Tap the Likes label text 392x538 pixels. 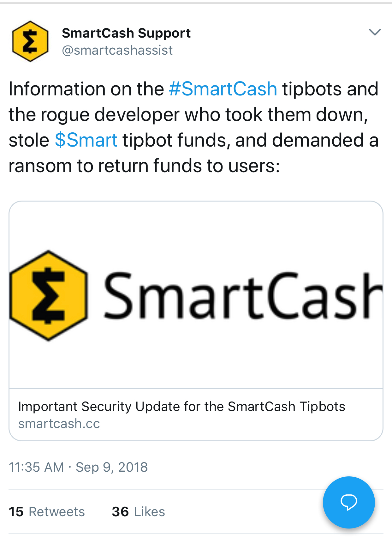click(x=150, y=512)
